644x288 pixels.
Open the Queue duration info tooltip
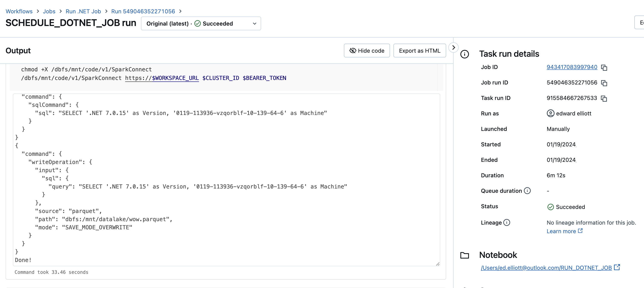pyautogui.click(x=528, y=191)
